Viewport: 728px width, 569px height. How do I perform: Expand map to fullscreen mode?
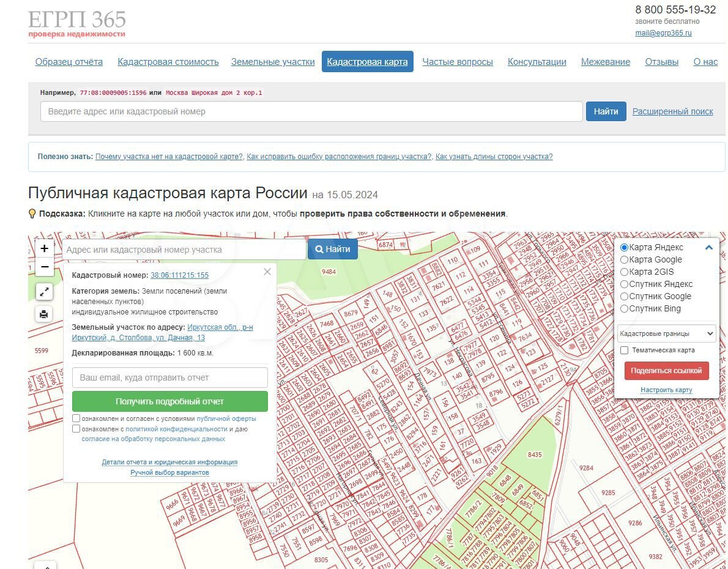(44, 292)
